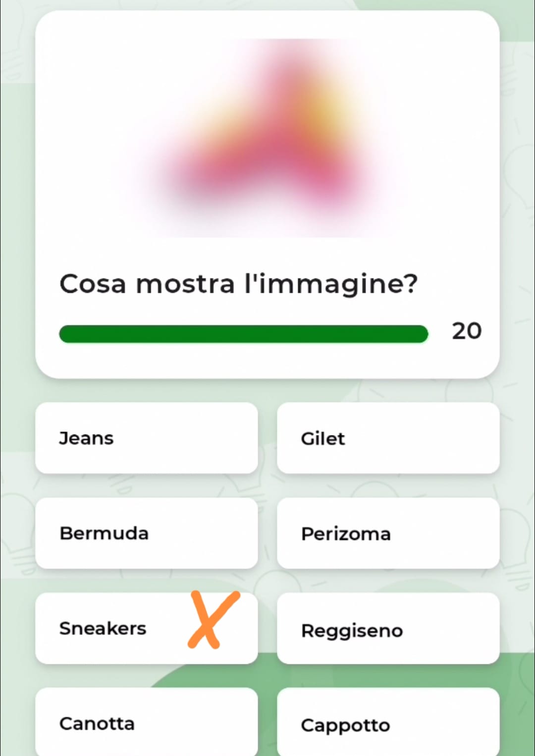Choose Reggiseno as the answer

pos(388,628)
